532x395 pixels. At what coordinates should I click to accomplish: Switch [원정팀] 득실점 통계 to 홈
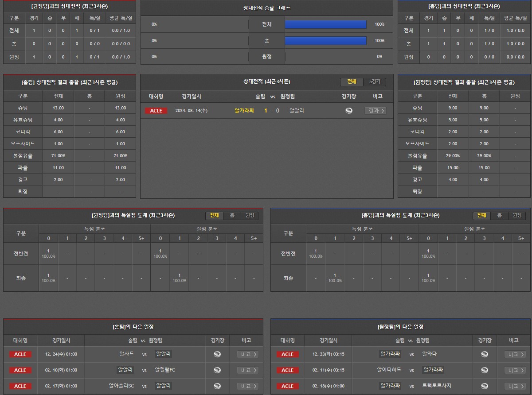232,215
